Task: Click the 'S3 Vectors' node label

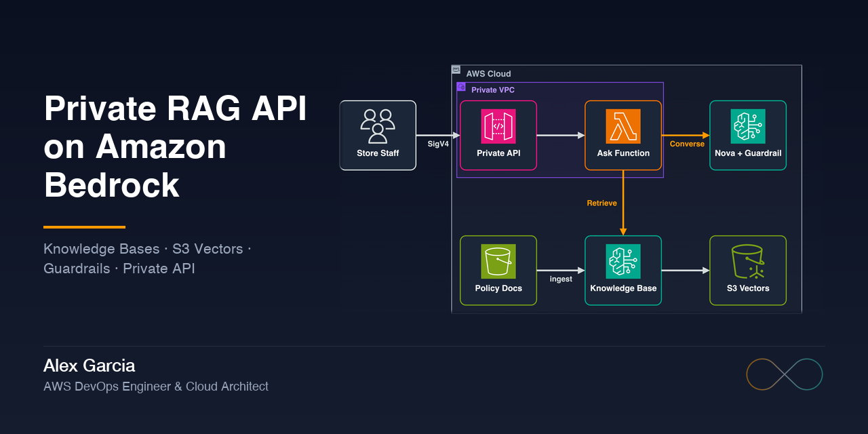Action: click(x=748, y=288)
